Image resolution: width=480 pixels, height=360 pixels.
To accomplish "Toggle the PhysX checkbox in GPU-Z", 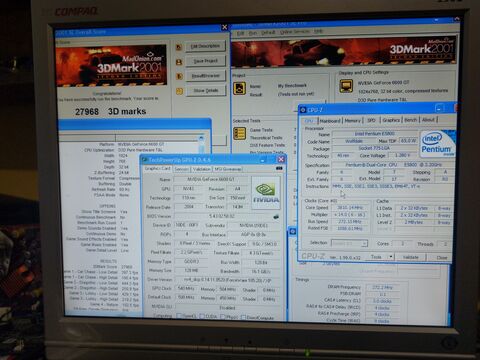I will 223,317.
